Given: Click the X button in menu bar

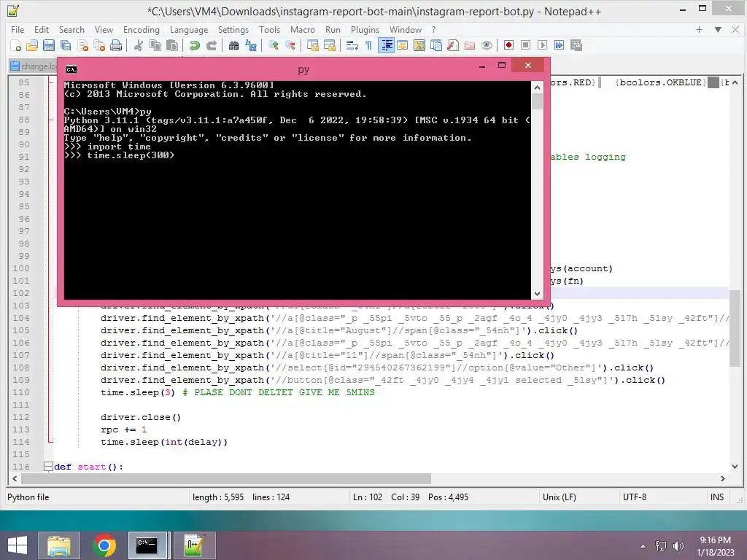Looking at the screenshot, I should 735,29.
